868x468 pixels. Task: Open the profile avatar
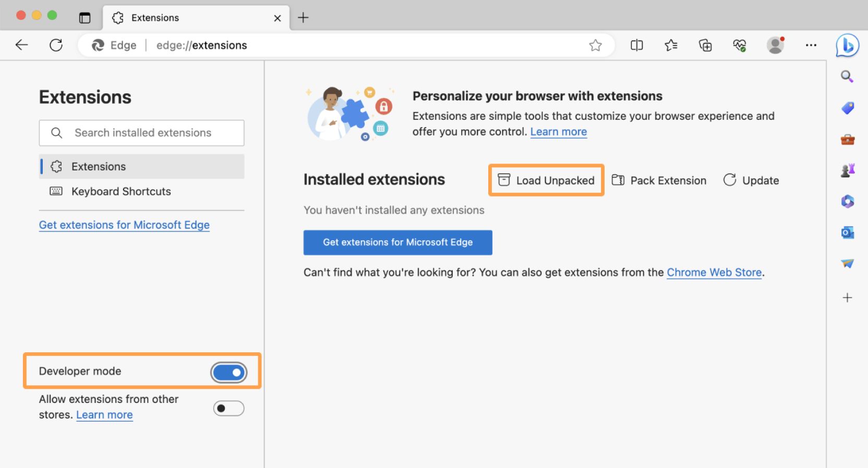(775, 45)
